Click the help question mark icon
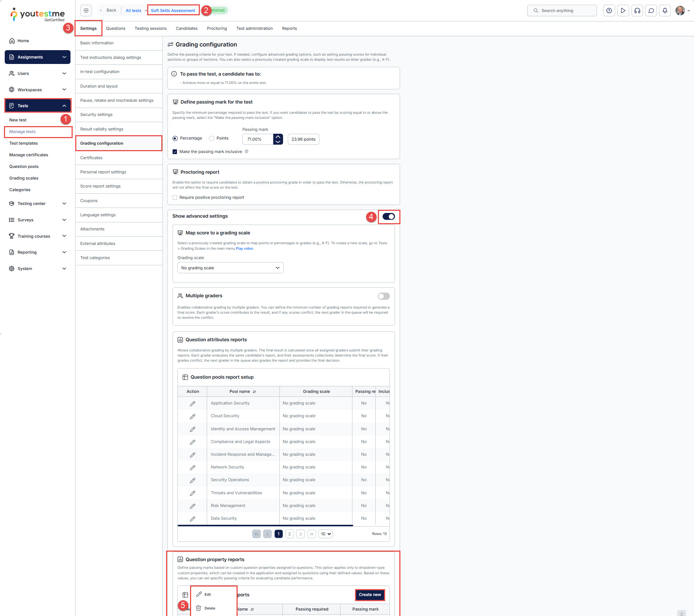This screenshot has height=616, width=694. (x=609, y=11)
